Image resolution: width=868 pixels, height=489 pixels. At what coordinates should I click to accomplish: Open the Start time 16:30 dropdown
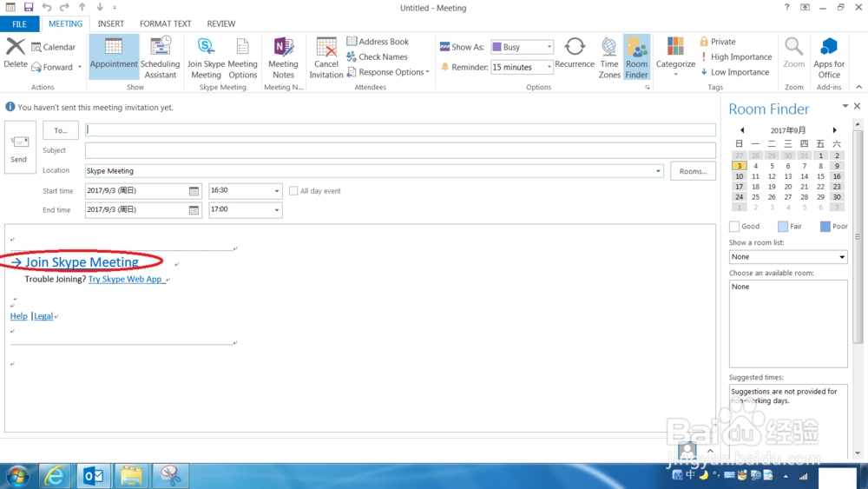pos(277,191)
